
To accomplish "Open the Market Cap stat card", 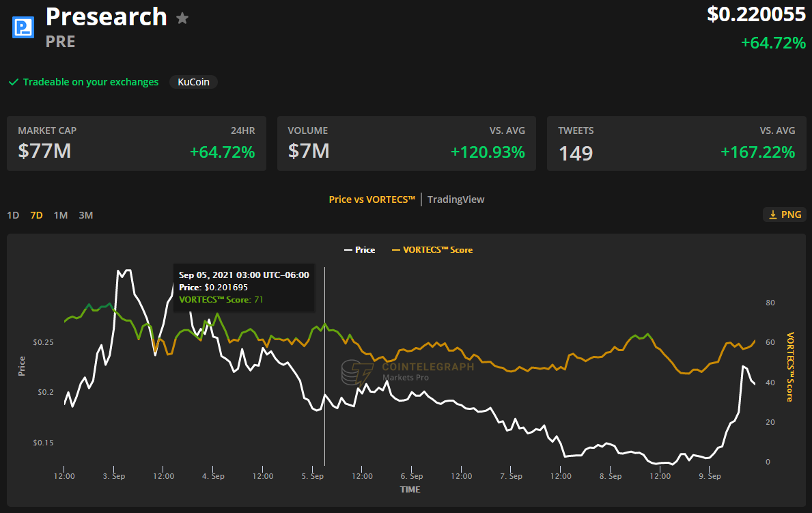I will 137,143.
